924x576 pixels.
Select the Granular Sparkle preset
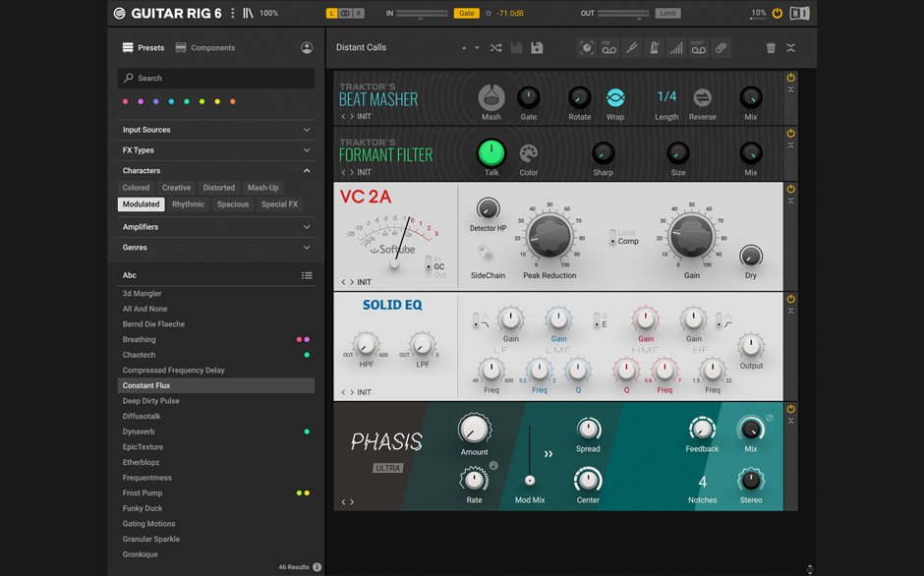point(216,539)
